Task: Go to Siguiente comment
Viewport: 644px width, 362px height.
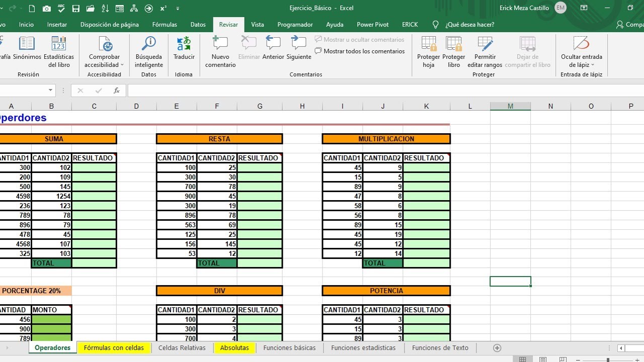Action: pyautogui.click(x=299, y=48)
